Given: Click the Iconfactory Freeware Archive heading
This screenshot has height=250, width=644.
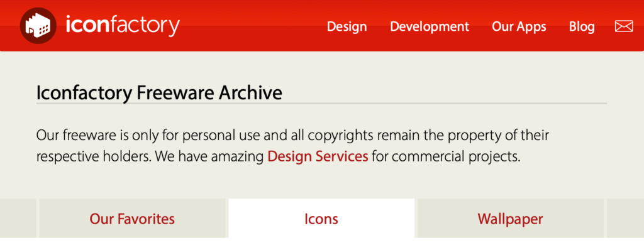Looking at the screenshot, I should click(159, 93).
